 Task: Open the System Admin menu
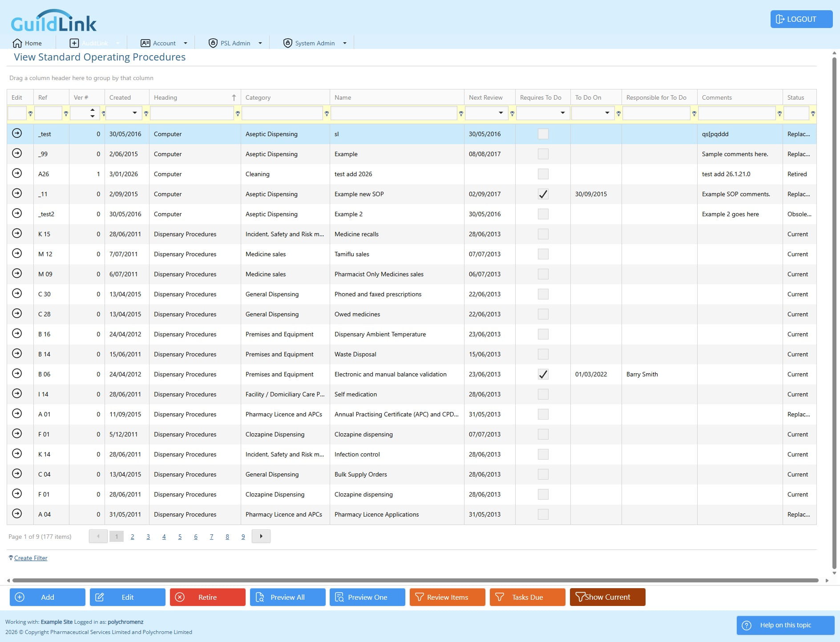[x=315, y=43]
